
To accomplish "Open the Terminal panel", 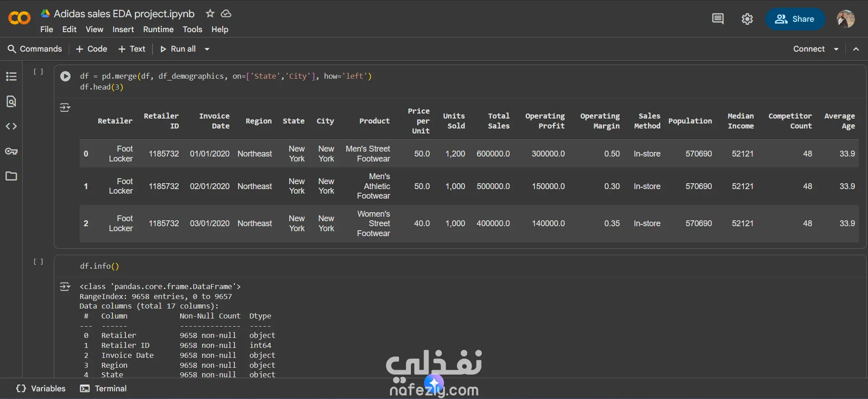I will coord(103,389).
